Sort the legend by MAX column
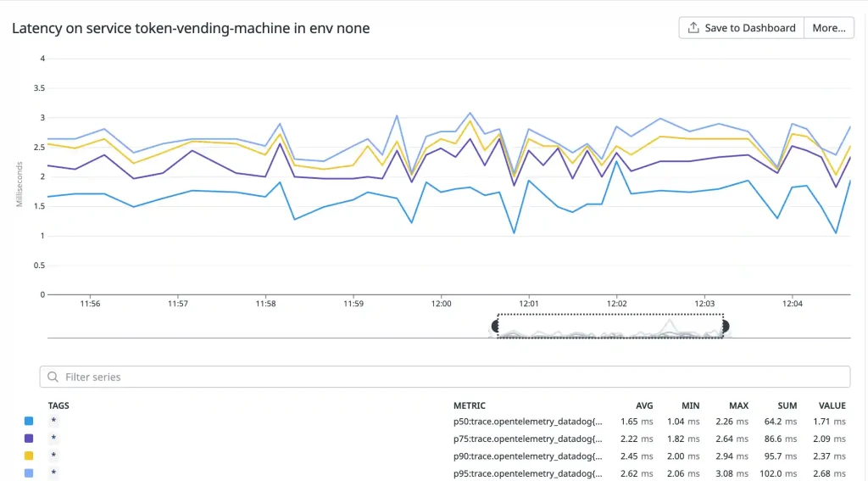 point(738,405)
